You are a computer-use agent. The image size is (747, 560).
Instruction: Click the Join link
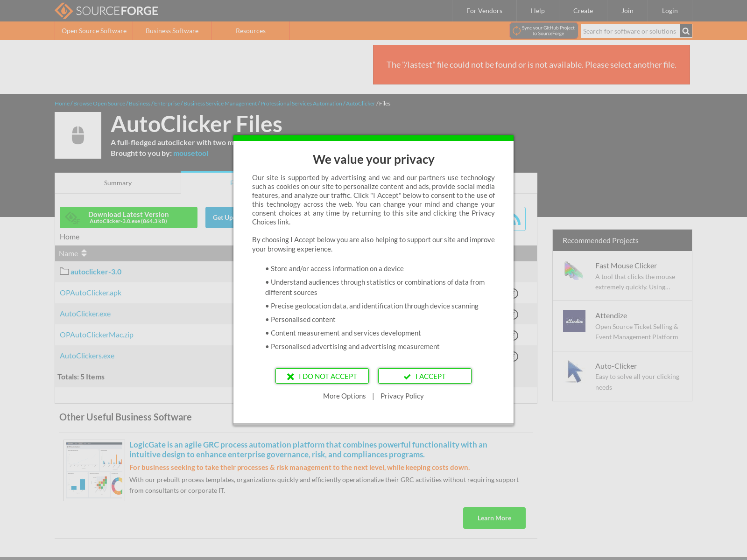pos(627,11)
